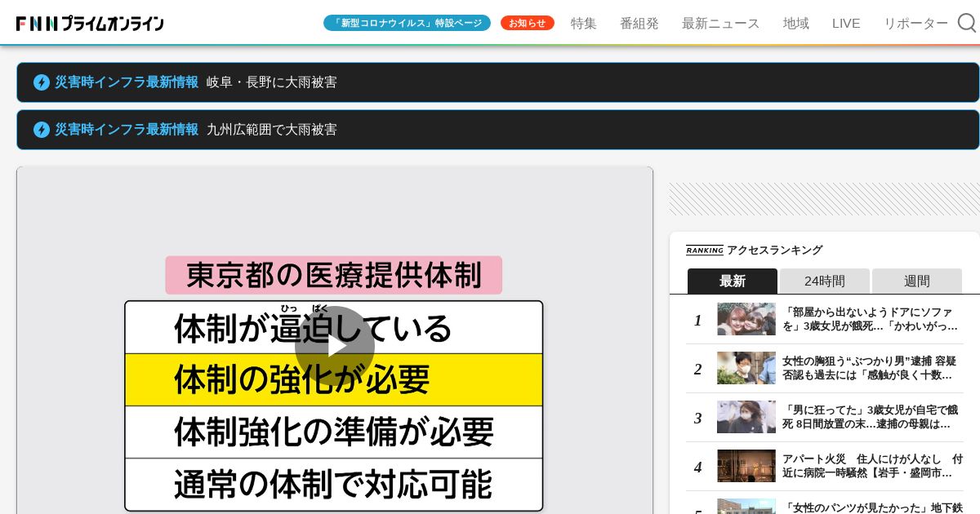Read 「女性のパンツが見たかった」 article
This screenshot has width=980, height=514.
click(x=873, y=507)
